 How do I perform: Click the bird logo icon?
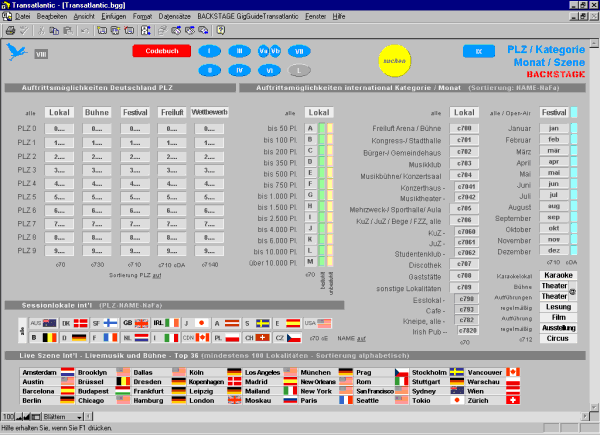[17, 52]
